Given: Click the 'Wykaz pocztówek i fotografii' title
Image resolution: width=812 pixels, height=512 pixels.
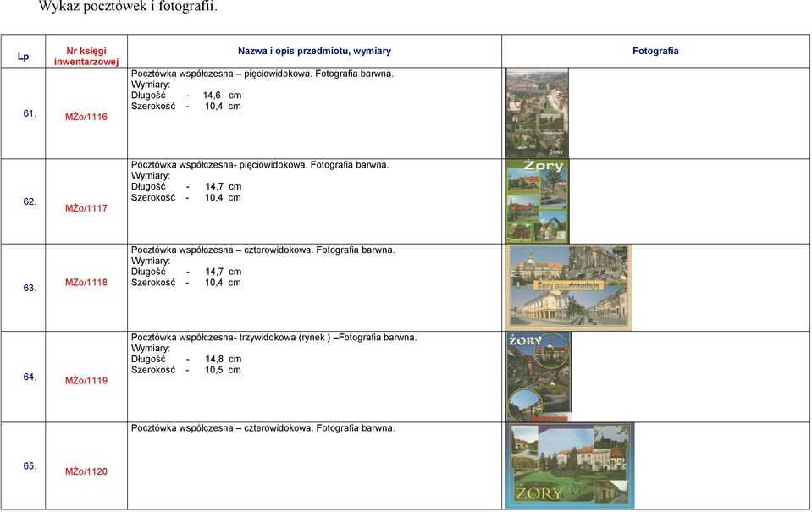Looking at the screenshot, I should (129, 7).
